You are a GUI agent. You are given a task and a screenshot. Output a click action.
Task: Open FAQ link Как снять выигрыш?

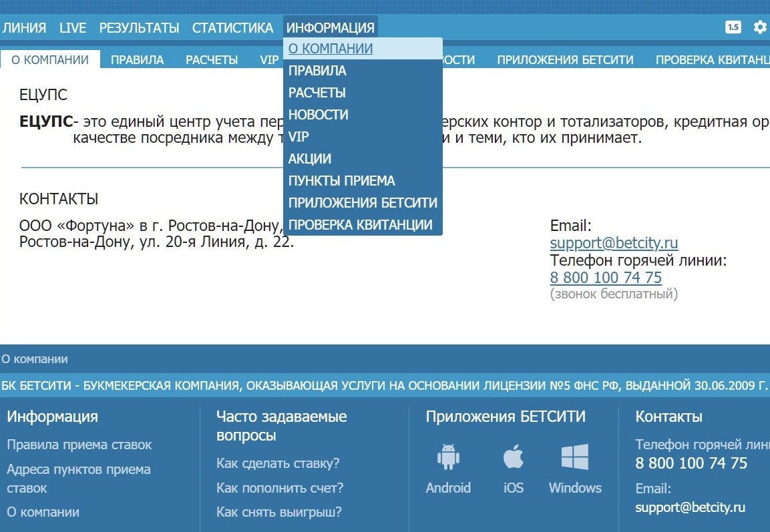click(279, 512)
